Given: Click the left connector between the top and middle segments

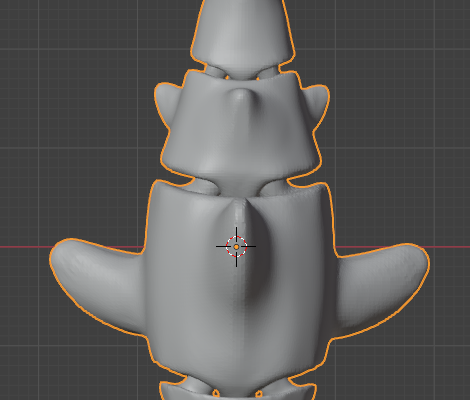Looking at the screenshot, I should coord(215,71).
